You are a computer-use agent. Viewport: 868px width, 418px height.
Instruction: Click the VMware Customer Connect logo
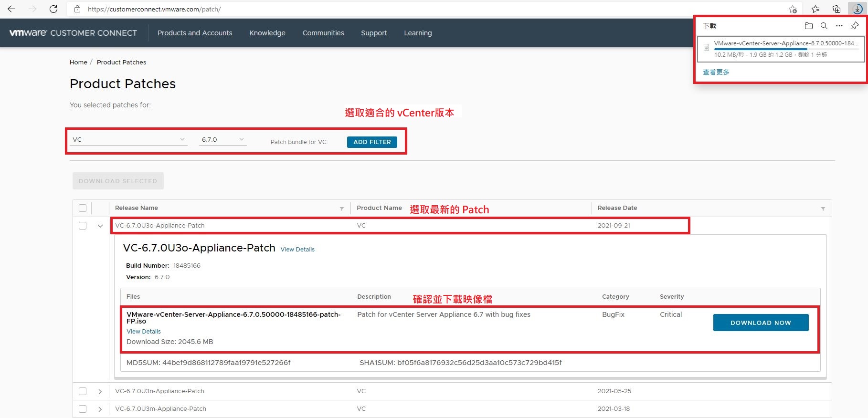pos(73,33)
